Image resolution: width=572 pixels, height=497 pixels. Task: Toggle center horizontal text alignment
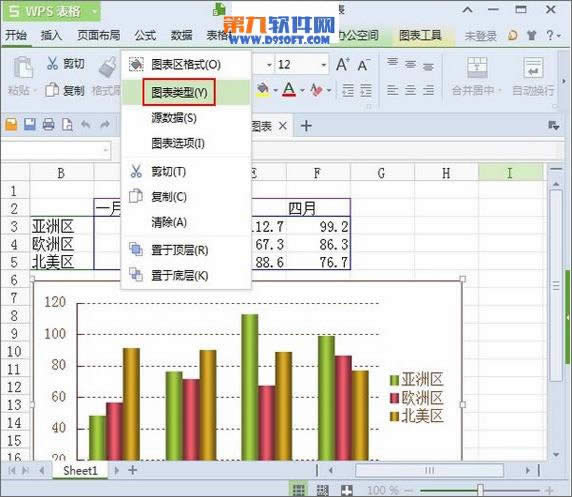(x=410, y=90)
